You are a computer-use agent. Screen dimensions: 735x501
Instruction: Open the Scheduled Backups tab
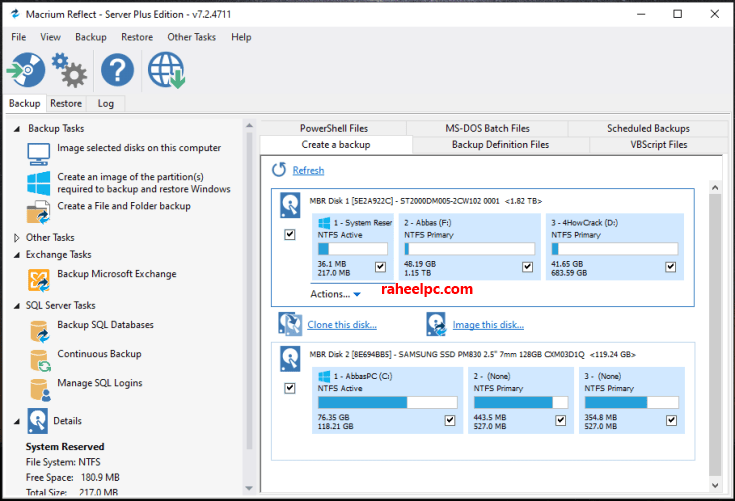[648, 128]
